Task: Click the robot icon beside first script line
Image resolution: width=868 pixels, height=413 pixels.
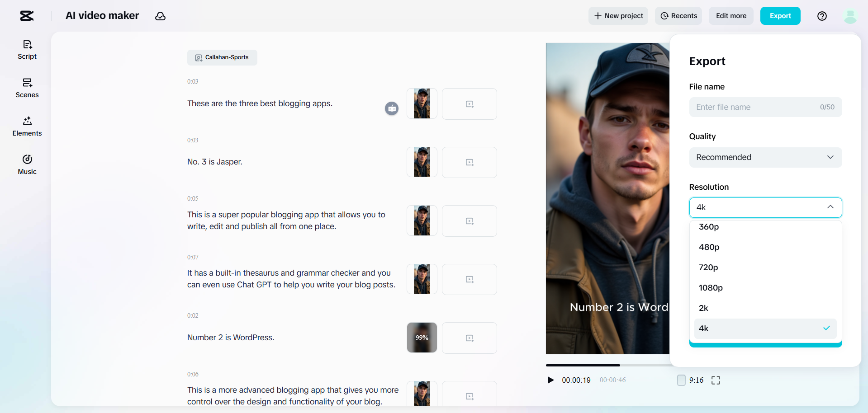Action: click(x=392, y=108)
